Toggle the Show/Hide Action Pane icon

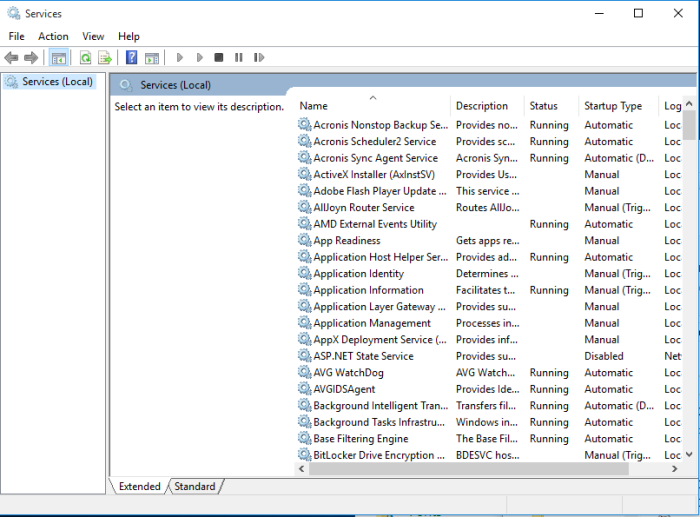(152, 58)
